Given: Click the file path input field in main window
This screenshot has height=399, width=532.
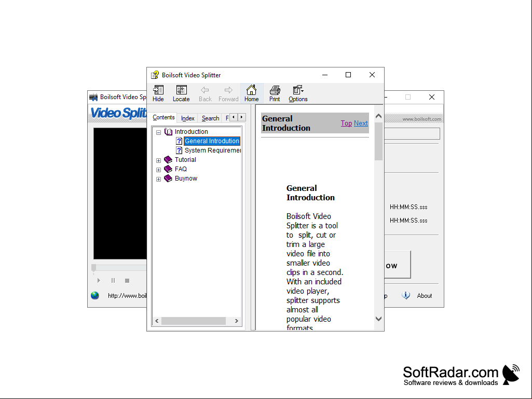Looking at the screenshot, I should click(x=412, y=134).
